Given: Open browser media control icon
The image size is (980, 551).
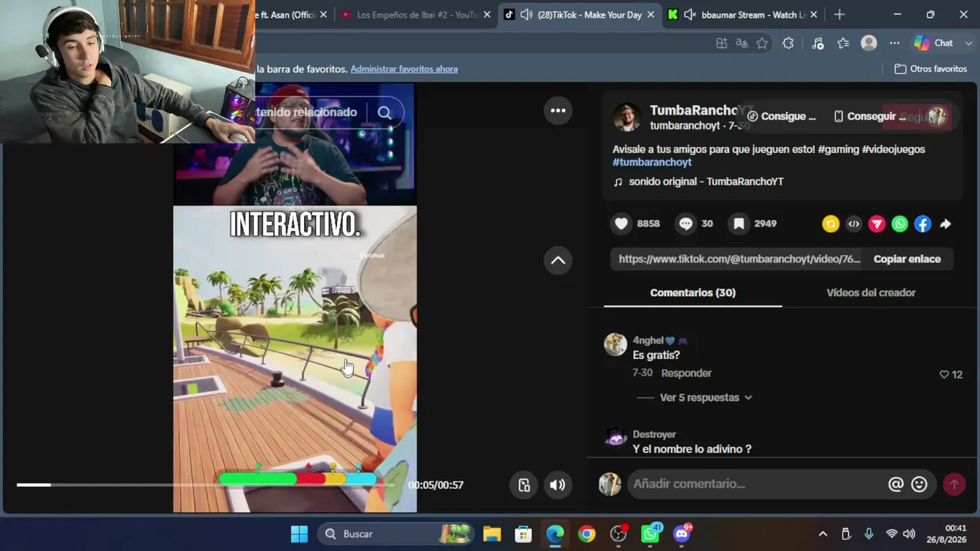Looking at the screenshot, I should pyautogui.click(x=818, y=44).
